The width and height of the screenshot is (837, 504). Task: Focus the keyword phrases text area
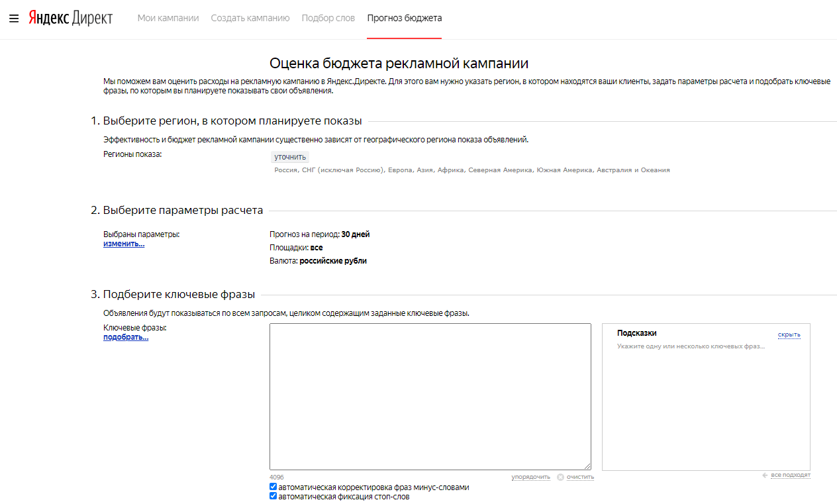[430, 396]
